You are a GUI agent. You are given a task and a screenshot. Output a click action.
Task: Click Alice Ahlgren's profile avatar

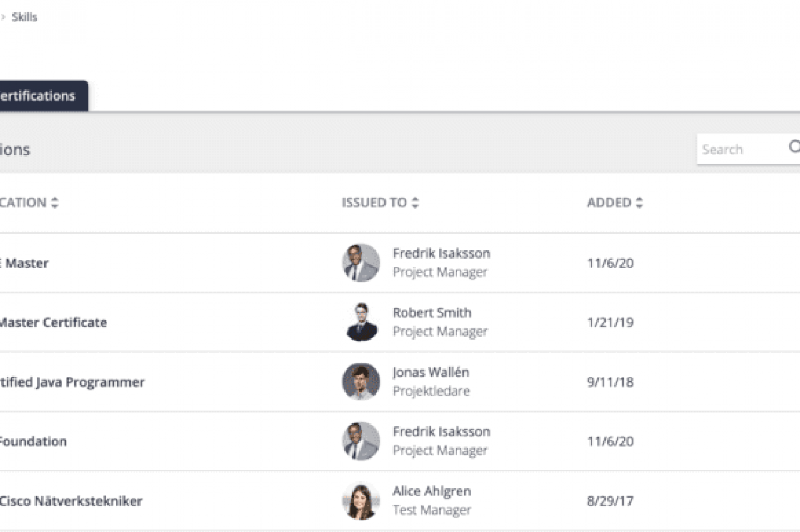click(361, 501)
